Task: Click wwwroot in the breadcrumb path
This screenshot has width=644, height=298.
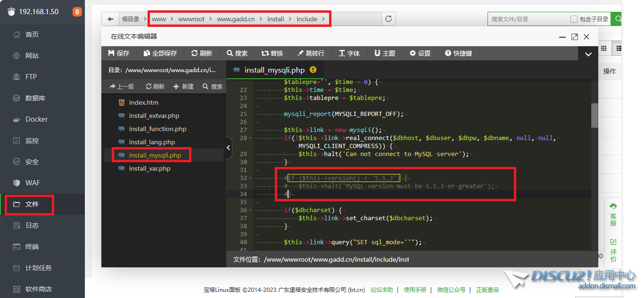Action: [191, 19]
